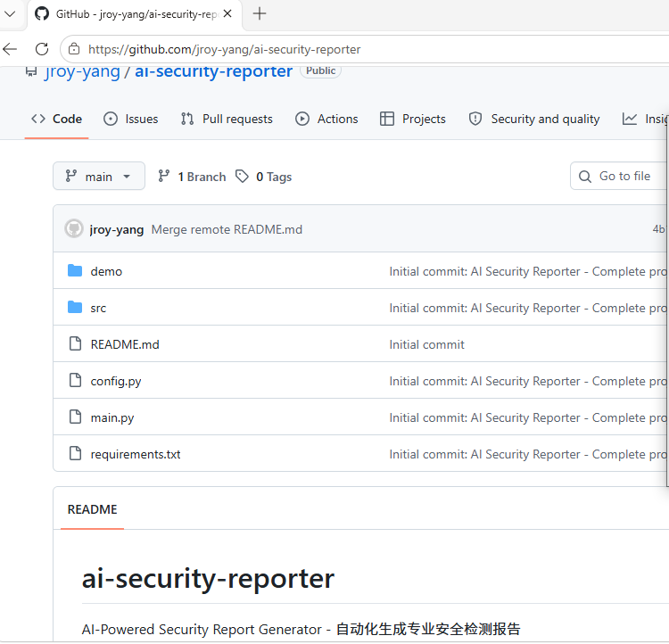This screenshot has height=644, width=669.
Task: Open the Insights tab
Action: pos(645,119)
